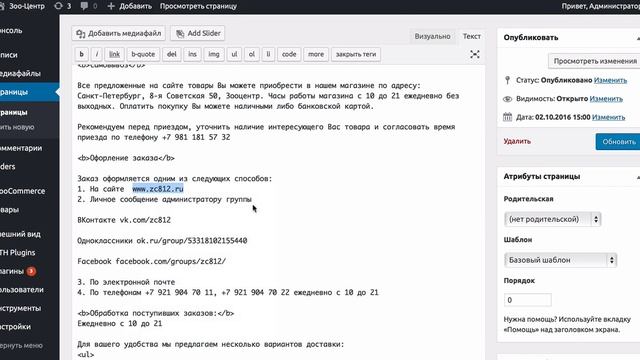Open Плагины in the sidebar
Image resolution: width=640 pixels, height=360 pixels.
[12, 271]
